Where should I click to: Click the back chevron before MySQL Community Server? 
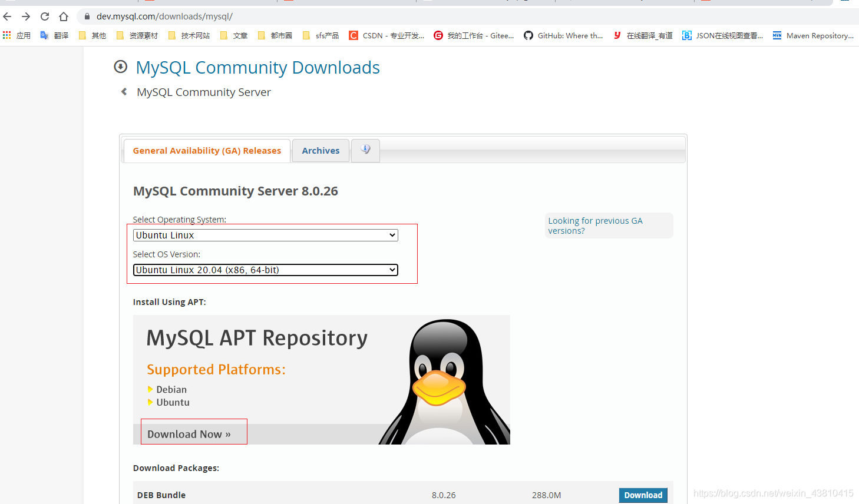pyautogui.click(x=124, y=91)
